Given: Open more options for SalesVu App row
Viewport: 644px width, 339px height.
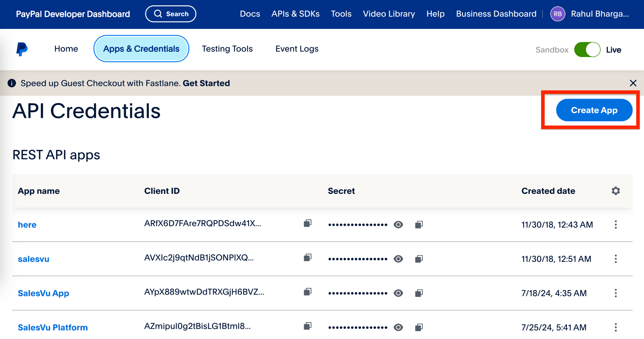Looking at the screenshot, I should coord(616,293).
